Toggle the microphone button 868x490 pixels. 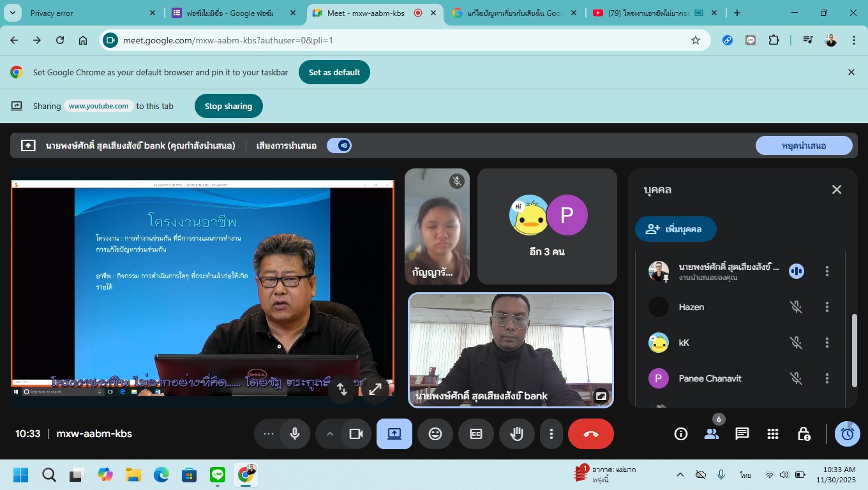coord(295,434)
